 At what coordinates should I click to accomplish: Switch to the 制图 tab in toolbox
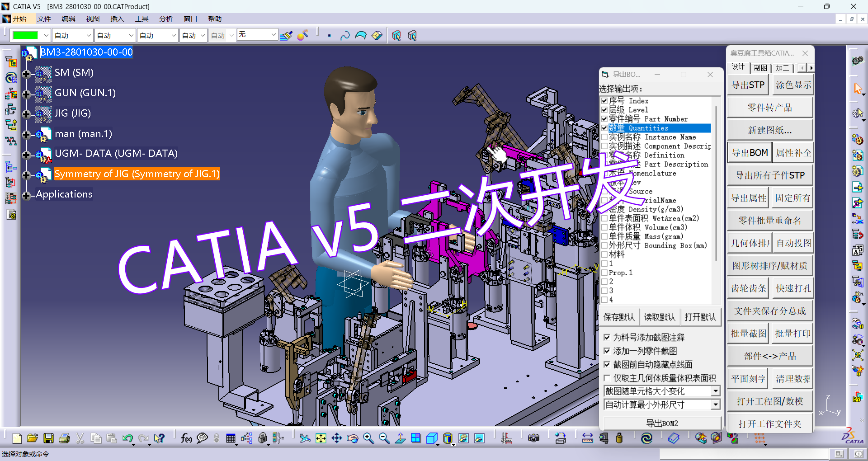click(760, 68)
